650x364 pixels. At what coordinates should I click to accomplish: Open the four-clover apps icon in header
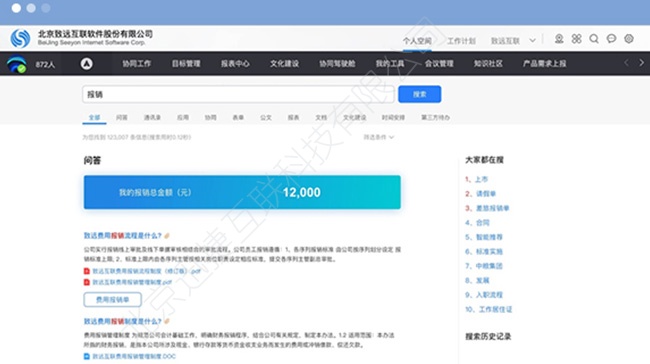tap(576, 39)
